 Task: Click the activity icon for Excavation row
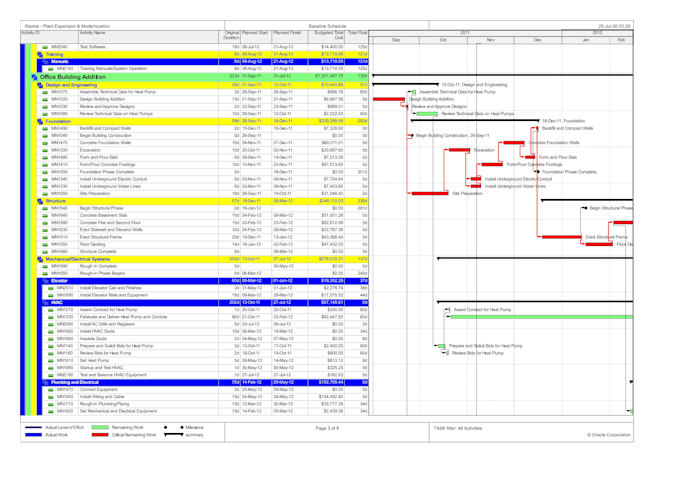[x=45, y=150]
